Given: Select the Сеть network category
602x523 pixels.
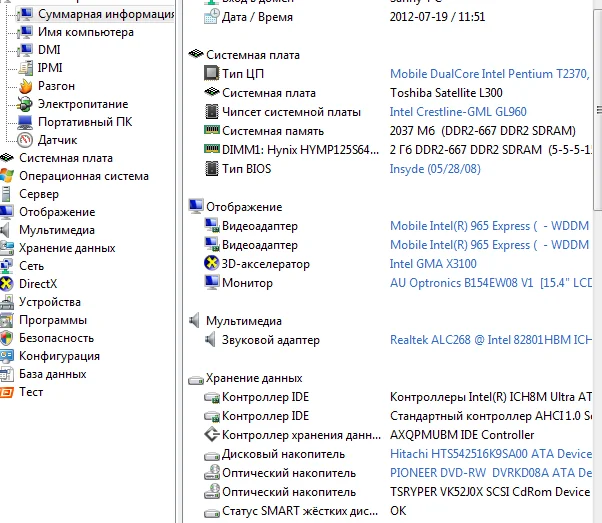Looking at the screenshot, I should 31,266.
